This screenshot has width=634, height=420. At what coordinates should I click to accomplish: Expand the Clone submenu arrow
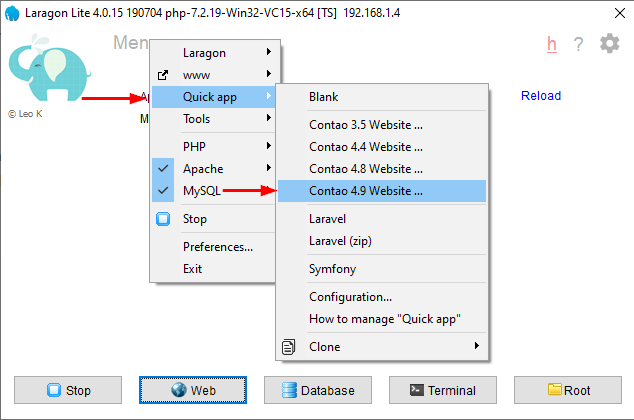click(x=477, y=346)
